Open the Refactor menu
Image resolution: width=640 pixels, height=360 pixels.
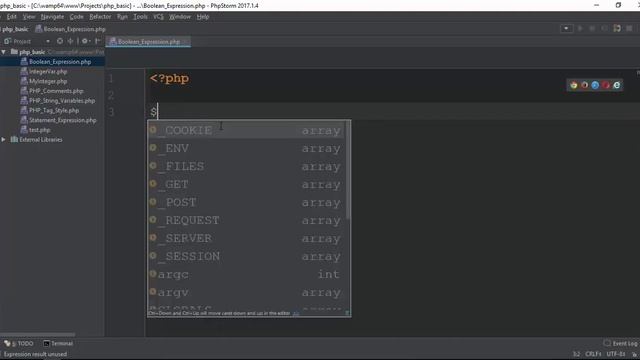click(x=100, y=17)
